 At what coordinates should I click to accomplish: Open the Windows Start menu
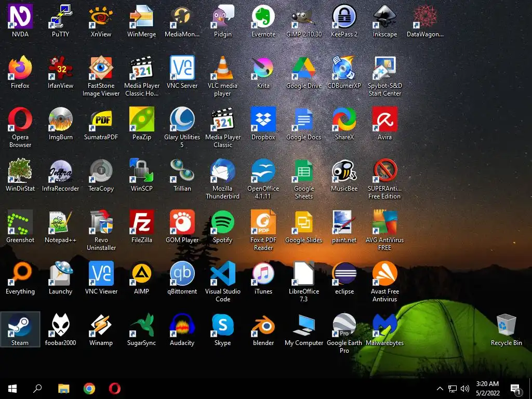tap(12, 389)
